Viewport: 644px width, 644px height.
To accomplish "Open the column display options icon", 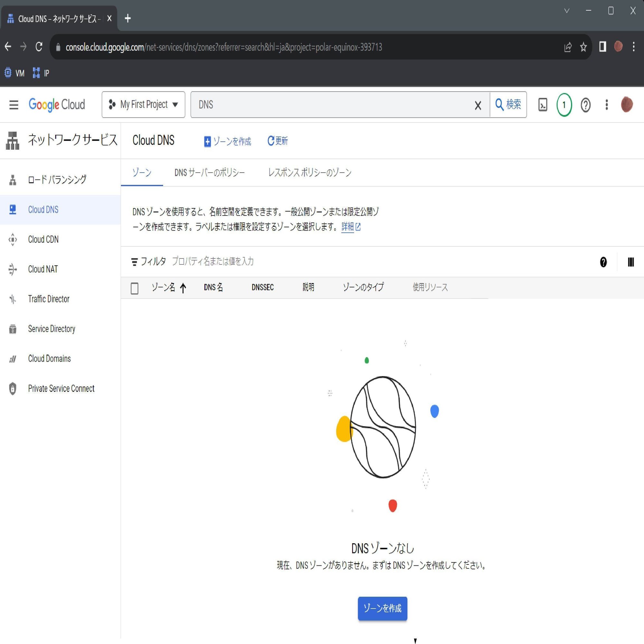I will [630, 262].
